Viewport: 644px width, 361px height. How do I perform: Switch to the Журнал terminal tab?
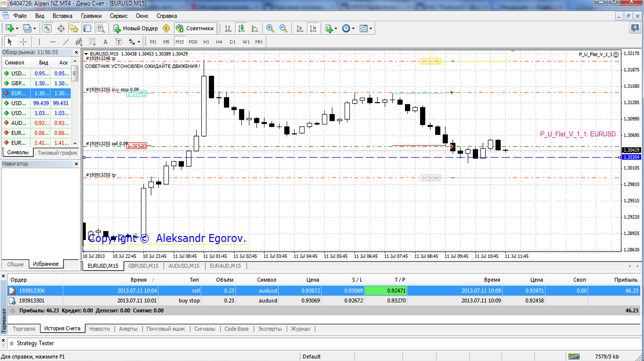click(300, 329)
